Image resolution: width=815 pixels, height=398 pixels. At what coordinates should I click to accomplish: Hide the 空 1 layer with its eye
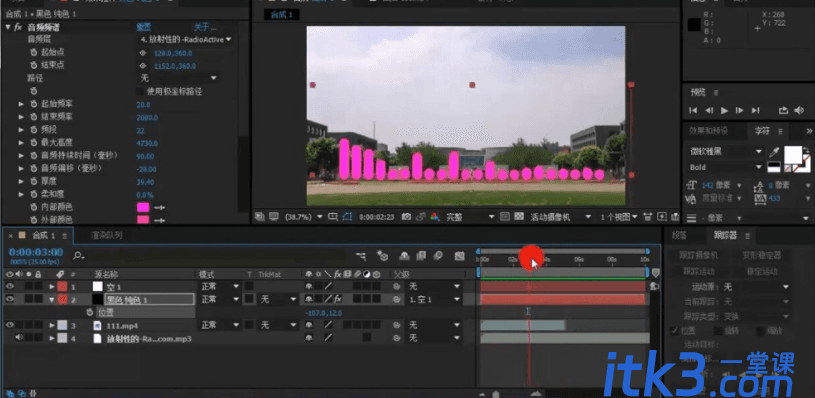point(10,286)
